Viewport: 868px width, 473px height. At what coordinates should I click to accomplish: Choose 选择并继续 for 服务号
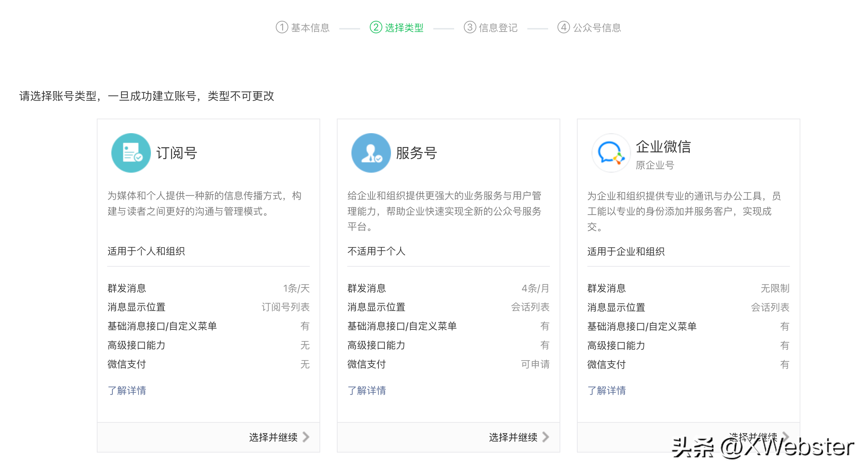tap(513, 437)
